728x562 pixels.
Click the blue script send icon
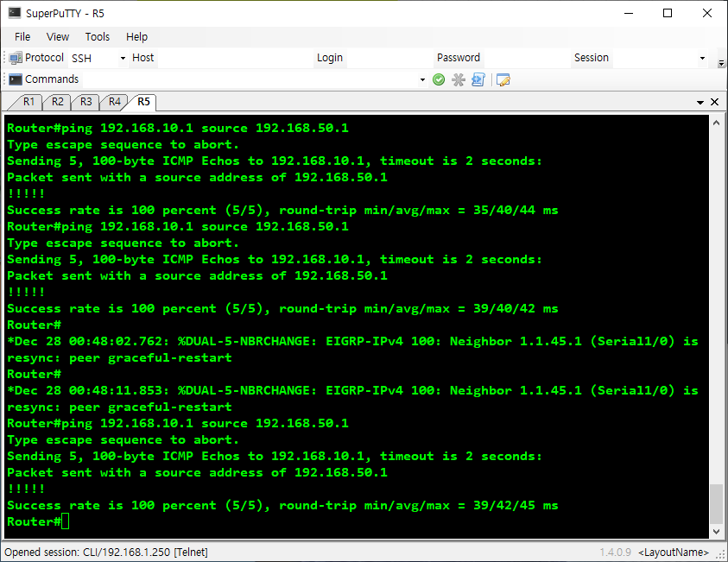pos(478,79)
